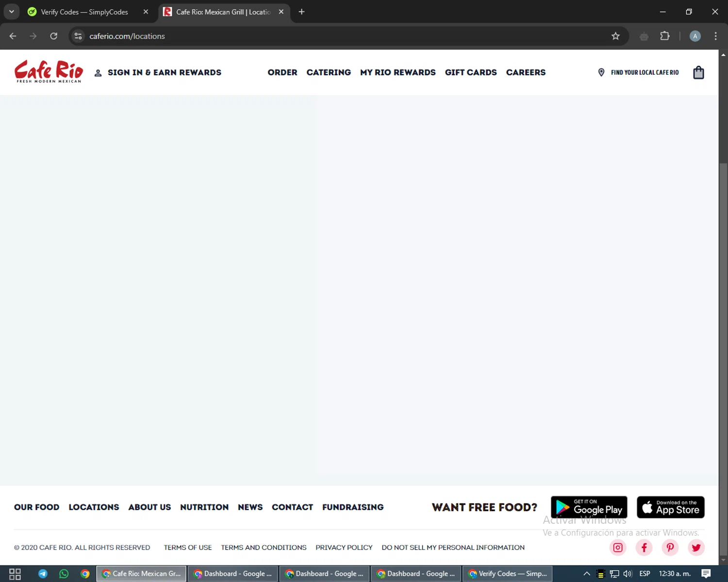The image size is (728, 582).
Task: Select the Cafe Rio Locations browser tab
Action: coord(224,12)
